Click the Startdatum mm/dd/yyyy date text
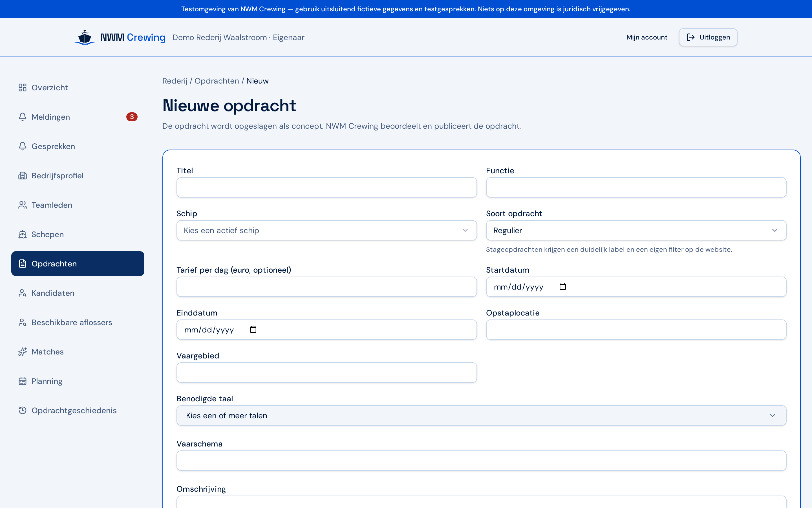Viewport: 812px width, 508px height. (x=518, y=287)
